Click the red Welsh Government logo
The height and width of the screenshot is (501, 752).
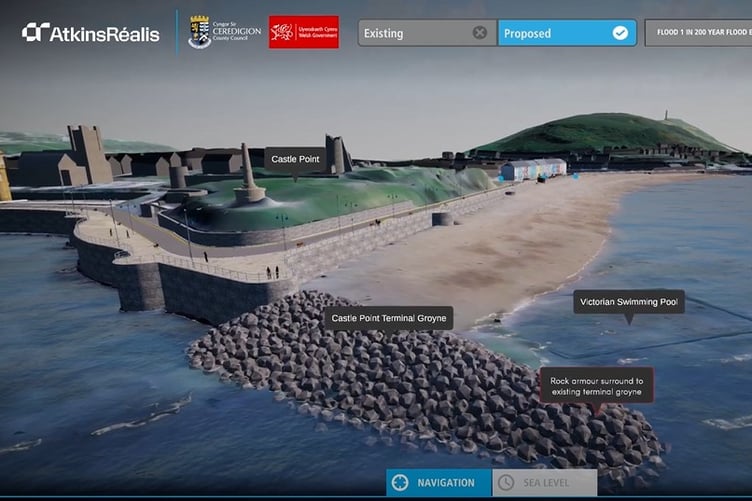(303, 32)
